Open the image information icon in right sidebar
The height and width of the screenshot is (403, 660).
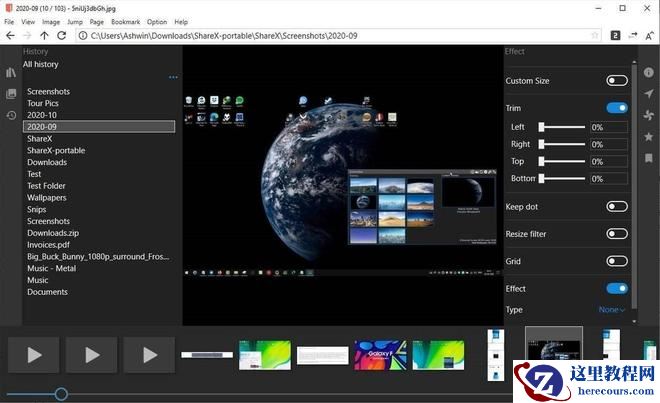648,72
